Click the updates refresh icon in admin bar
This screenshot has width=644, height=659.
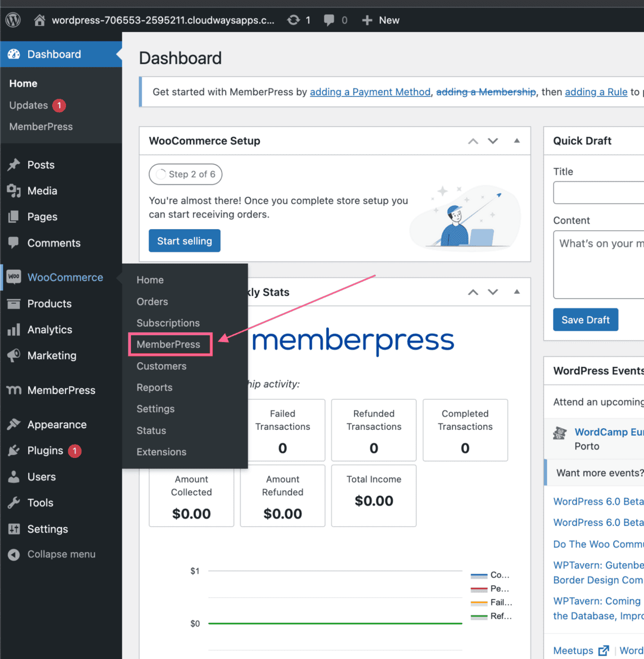[x=293, y=20]
